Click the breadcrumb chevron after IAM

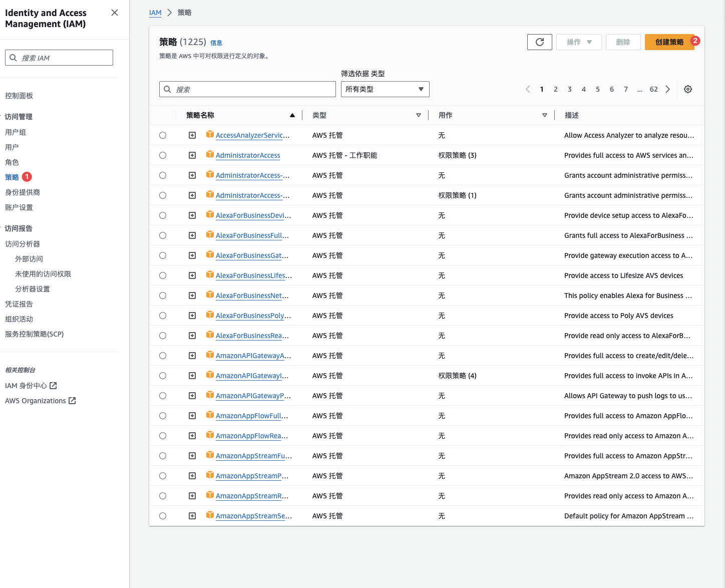(169, 13)
